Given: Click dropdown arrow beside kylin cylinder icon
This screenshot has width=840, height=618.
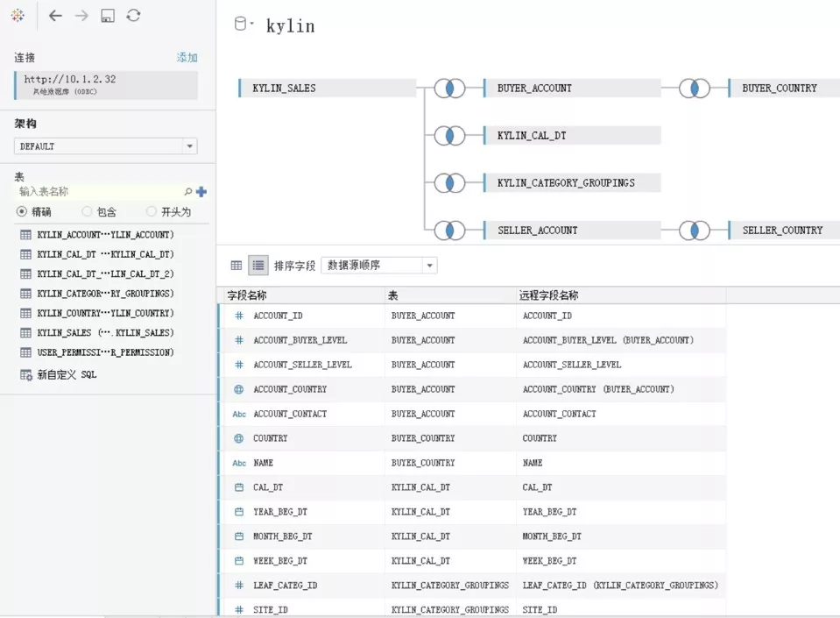Looking at the screenshot, I should 251,24.
